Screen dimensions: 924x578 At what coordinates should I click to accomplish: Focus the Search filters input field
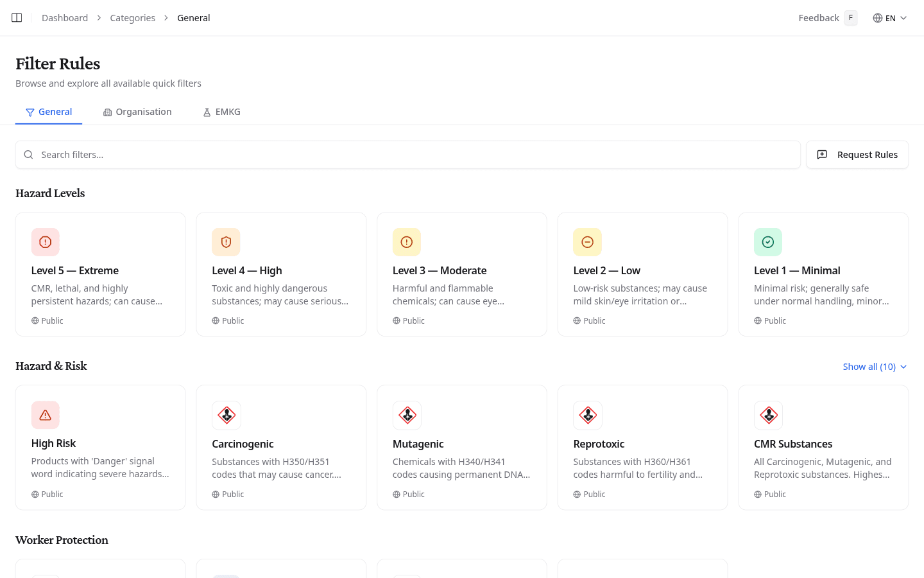(x=408, y=155)
